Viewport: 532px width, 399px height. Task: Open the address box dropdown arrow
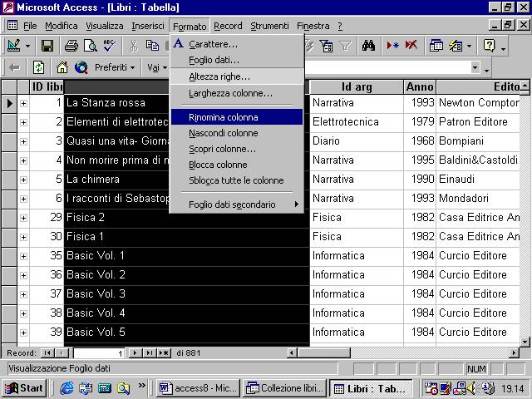[475, 67]
